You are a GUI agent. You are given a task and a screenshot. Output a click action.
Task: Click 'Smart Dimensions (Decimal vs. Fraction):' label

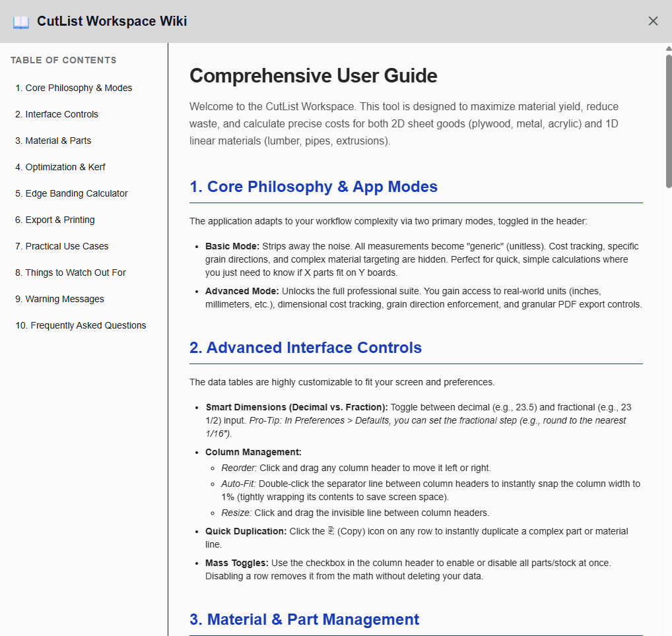point(296,407)
